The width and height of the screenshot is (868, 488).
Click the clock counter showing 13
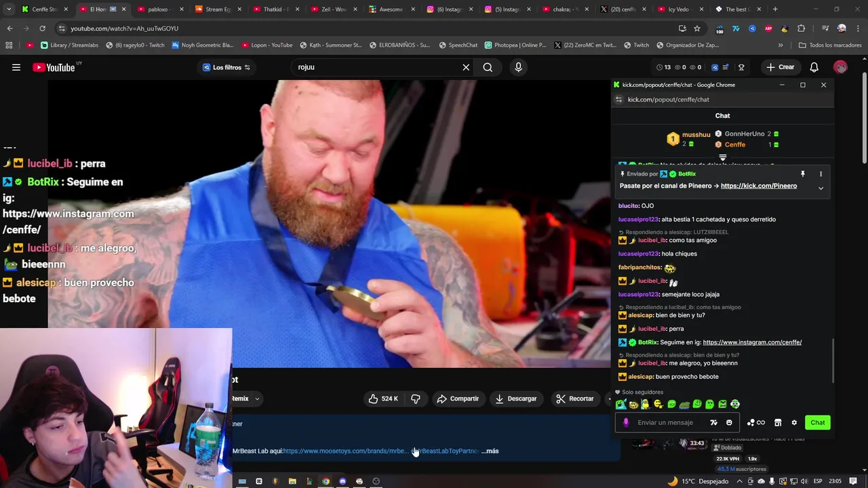[663, 67]
